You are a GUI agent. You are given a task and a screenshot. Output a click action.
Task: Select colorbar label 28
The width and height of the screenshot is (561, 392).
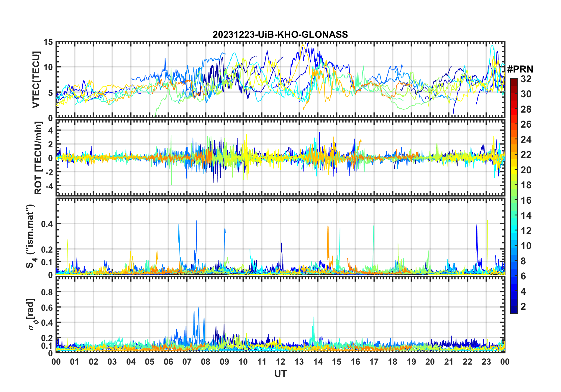(526, 109)
